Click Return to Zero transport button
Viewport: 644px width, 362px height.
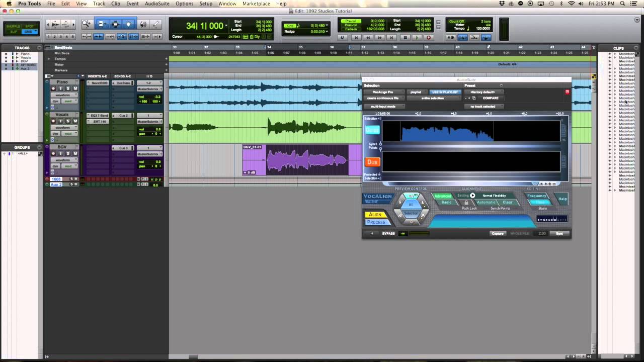[356, 38]
